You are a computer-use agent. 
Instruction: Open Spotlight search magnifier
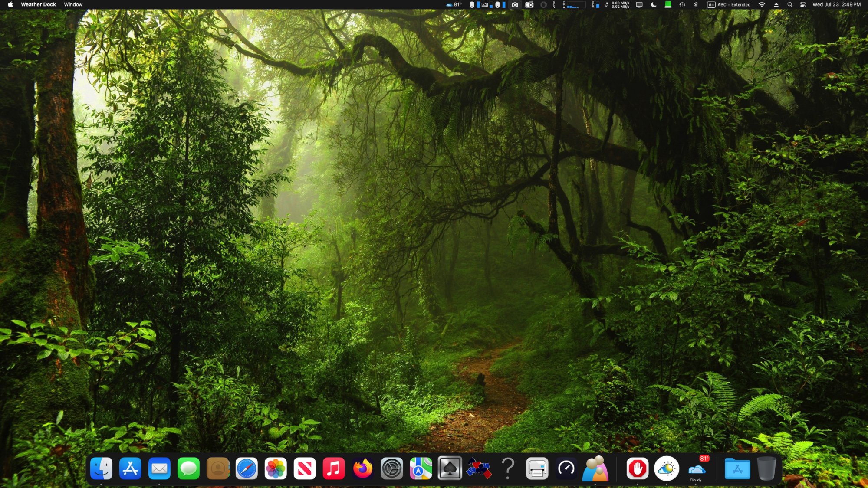tap(790, 5)
